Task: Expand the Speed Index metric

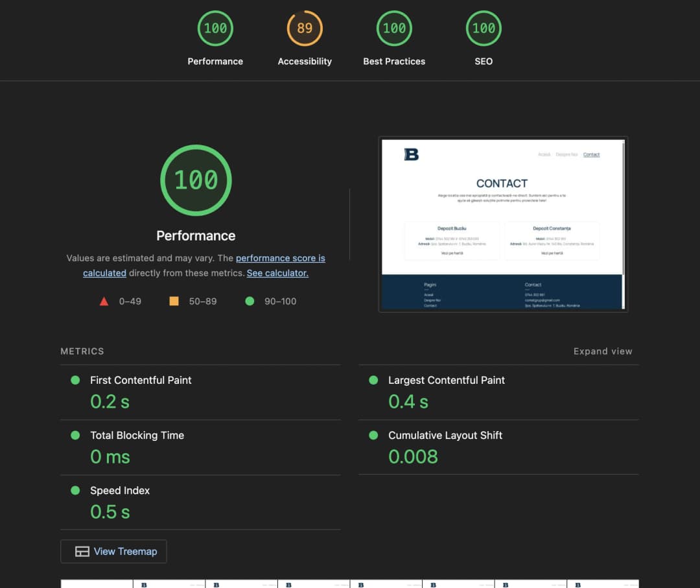Action: tap(120, 491)
